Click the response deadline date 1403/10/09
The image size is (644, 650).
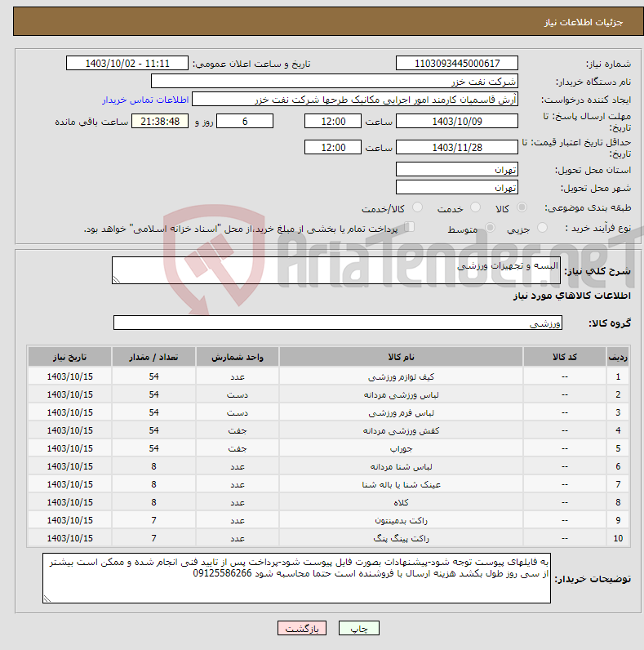pyautogui.click(x=457, y=122)
